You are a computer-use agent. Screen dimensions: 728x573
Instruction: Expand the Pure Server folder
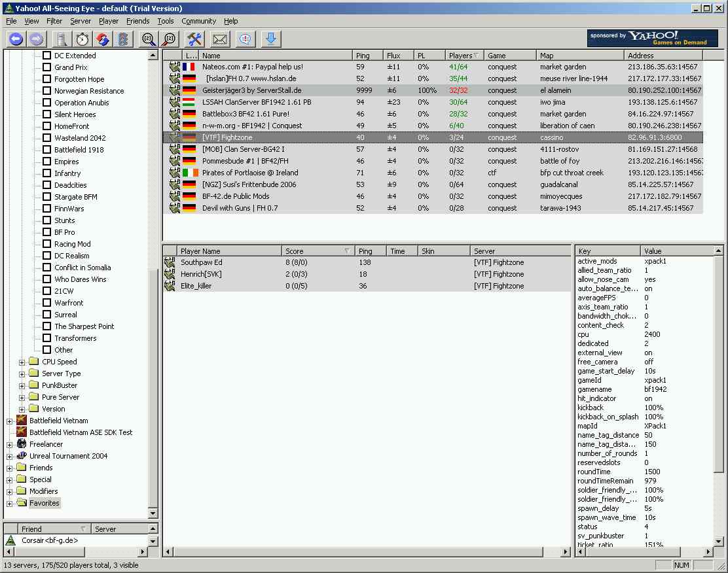pos(22,398)
